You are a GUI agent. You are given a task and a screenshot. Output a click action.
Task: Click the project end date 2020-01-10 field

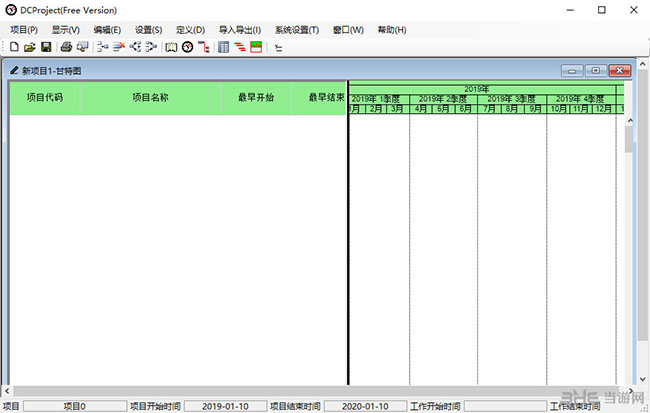[x=365, y=406]
